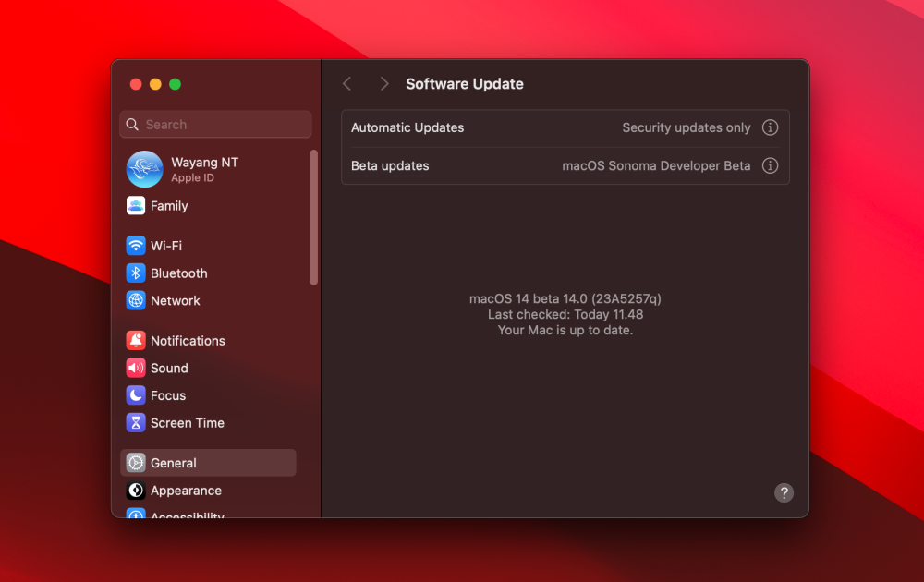Close the window with red button
The image size is (924, 582).
(136, 84)
